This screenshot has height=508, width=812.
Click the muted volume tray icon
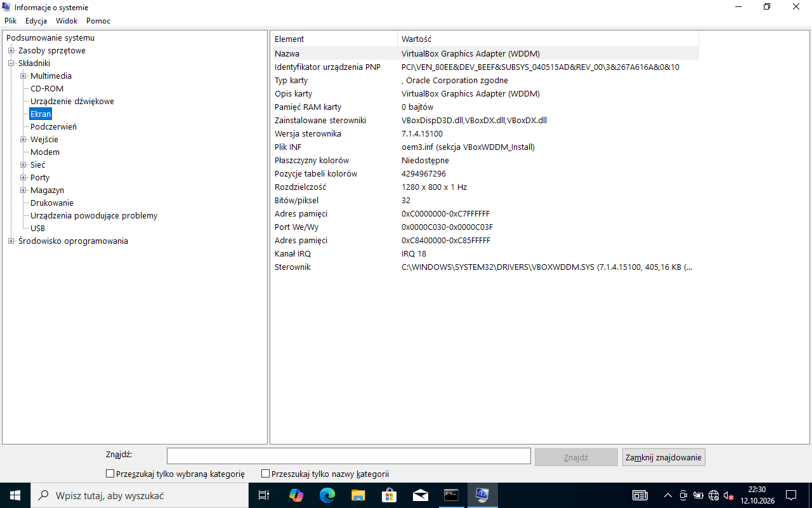(x=728, y=495)
